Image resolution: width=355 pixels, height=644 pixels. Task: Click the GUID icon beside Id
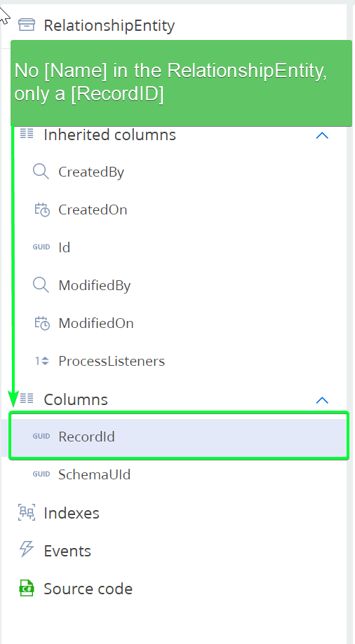tap(41, 247)
